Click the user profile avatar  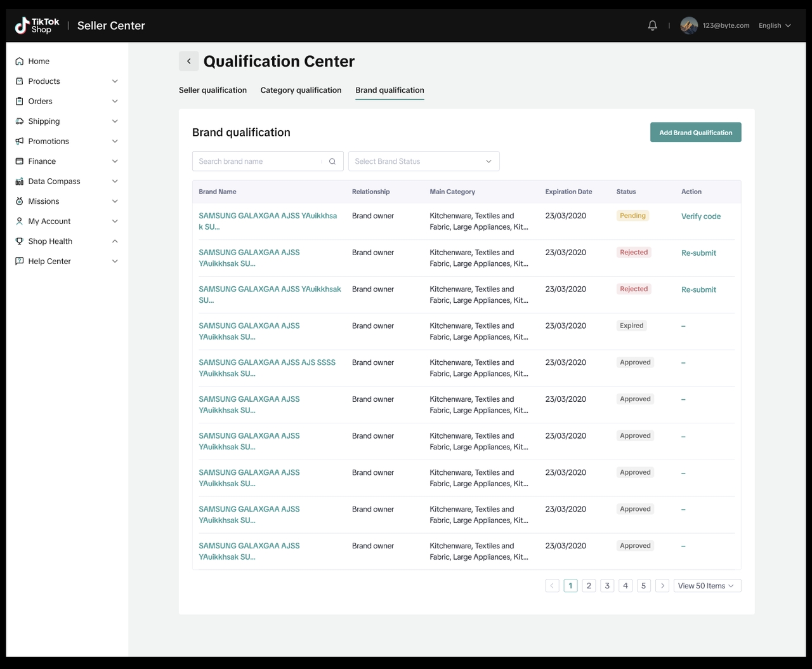tap(689, 25)
